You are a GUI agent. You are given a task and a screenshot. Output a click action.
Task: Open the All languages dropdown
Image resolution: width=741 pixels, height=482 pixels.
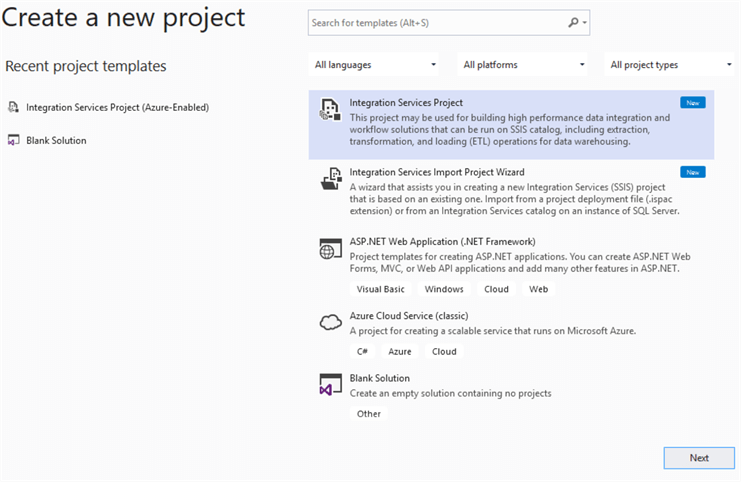[375, 65]
